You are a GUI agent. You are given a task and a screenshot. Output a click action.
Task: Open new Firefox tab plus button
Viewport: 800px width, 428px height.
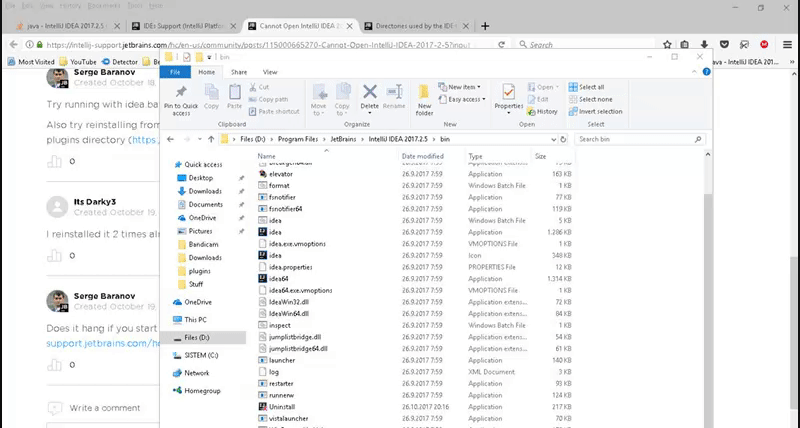tap(485, 26)
